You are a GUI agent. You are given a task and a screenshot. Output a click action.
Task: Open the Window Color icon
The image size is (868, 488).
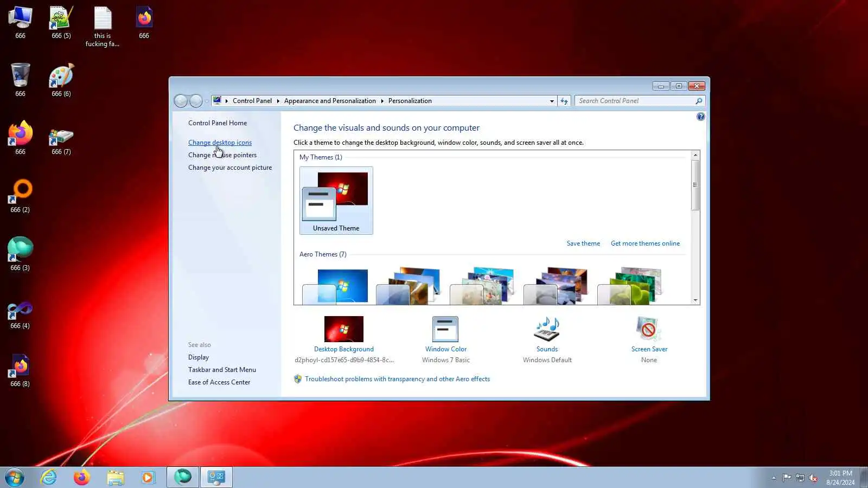click(x=445, y=329)
